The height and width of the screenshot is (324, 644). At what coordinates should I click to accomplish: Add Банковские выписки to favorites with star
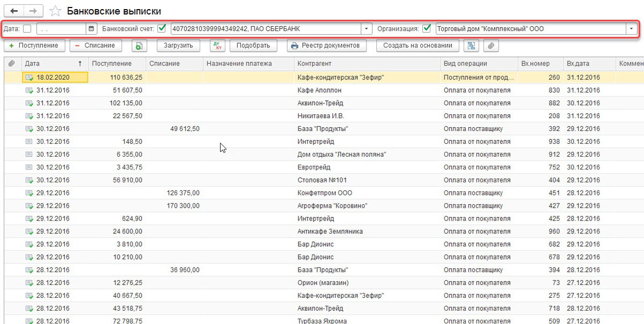(55, 11)
